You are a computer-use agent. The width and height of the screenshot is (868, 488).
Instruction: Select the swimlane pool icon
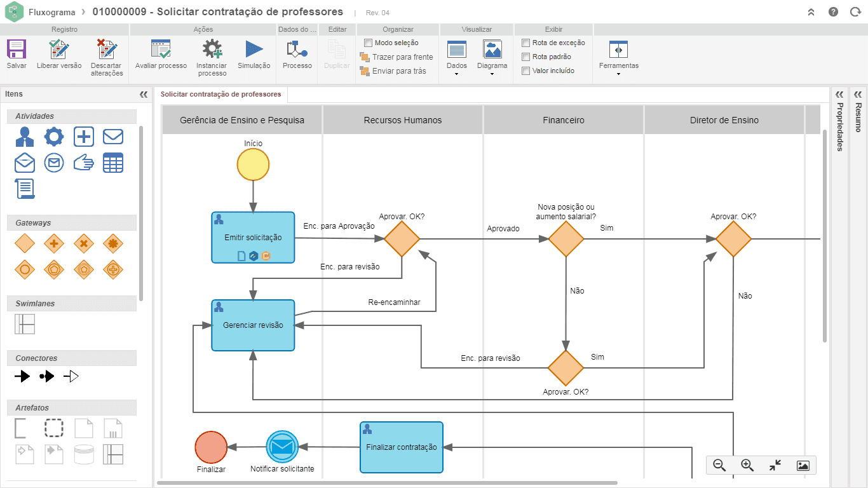coord(25,324)
